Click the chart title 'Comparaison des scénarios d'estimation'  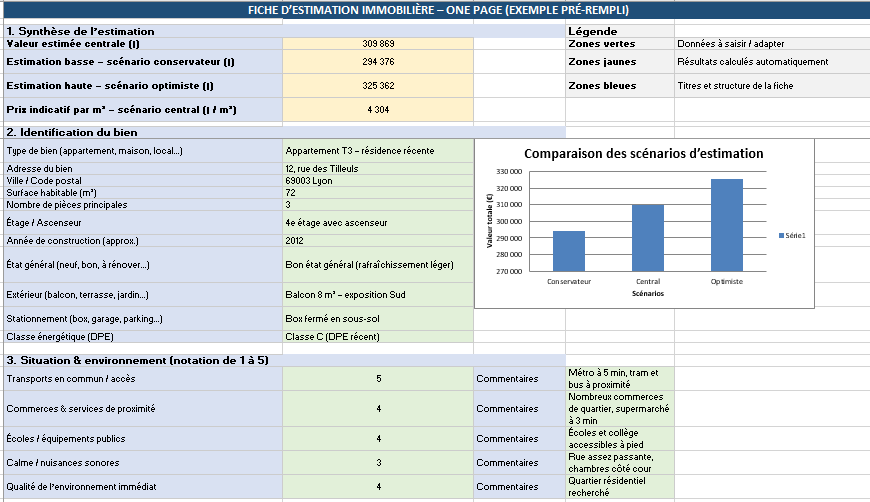(x=643, y=154)
